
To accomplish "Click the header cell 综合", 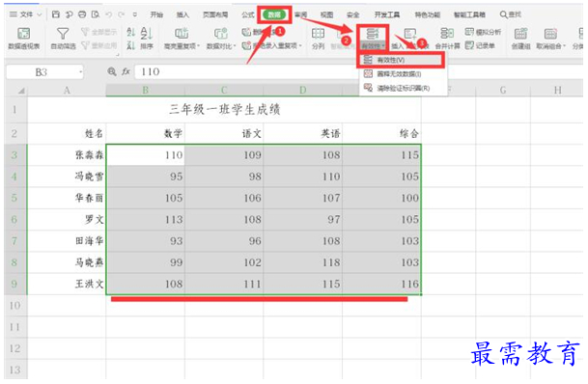I will [x=381, y=133].
